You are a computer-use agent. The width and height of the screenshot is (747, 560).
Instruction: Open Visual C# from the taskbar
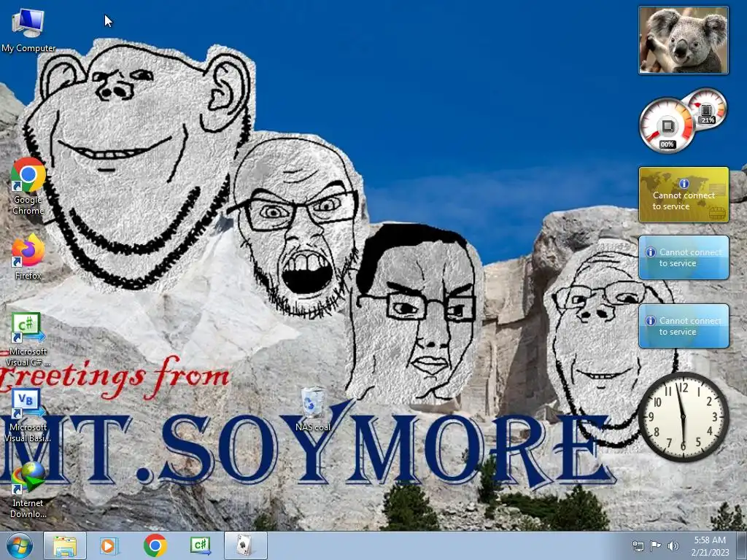[200, 545]
